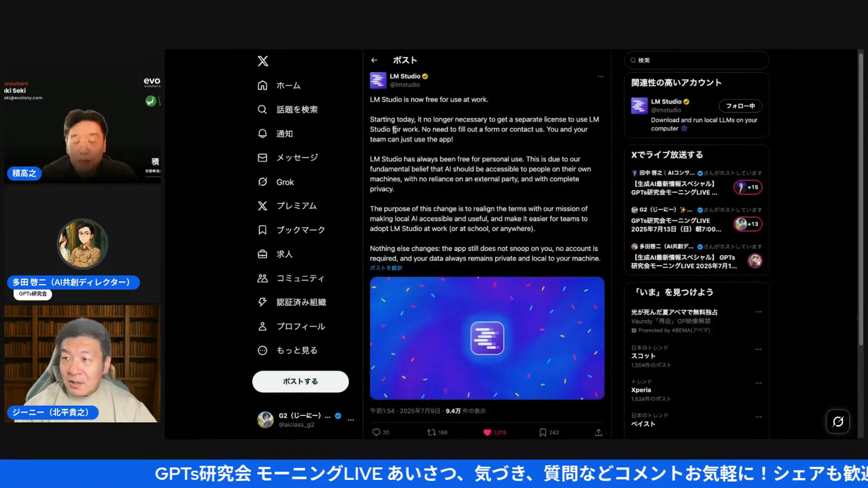
Task: Open 話題を検索 search icon in sidebar
Action: pos(262,109)
